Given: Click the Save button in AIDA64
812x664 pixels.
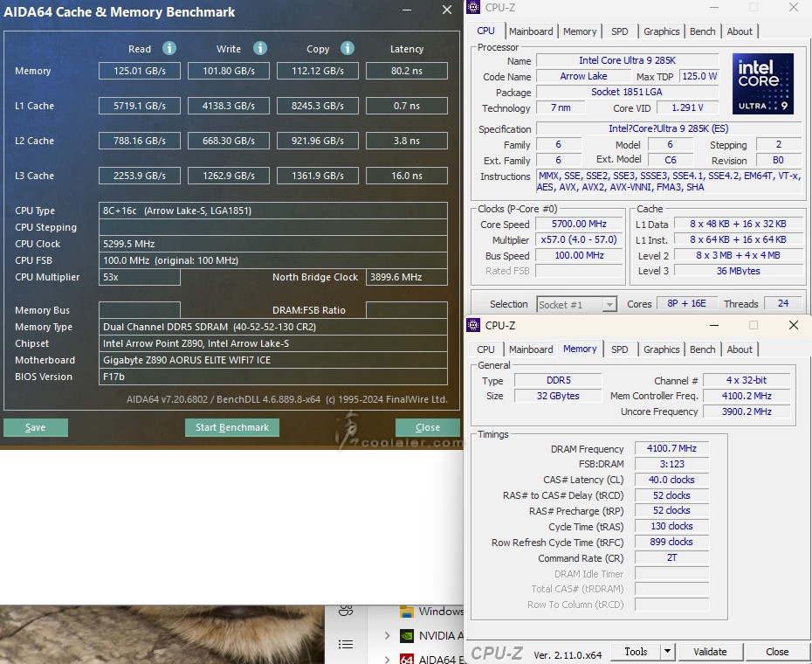Looking at the screenshot, I should point(36,427).
